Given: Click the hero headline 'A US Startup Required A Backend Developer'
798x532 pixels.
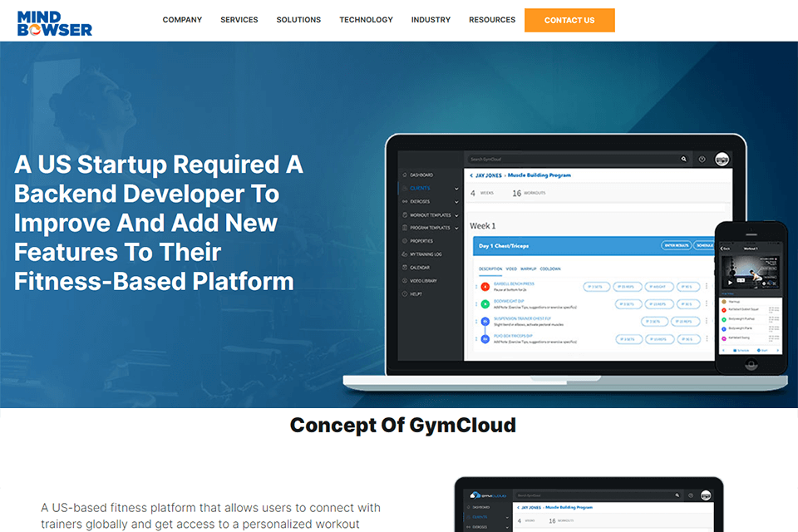Looking at the screenshot, I should tap(159, 223).
